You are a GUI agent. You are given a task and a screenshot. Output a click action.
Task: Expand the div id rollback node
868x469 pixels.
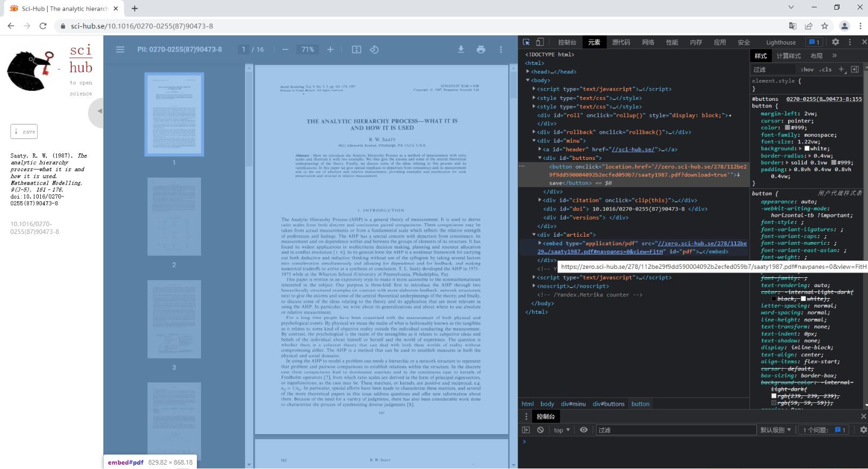point(534,131)
